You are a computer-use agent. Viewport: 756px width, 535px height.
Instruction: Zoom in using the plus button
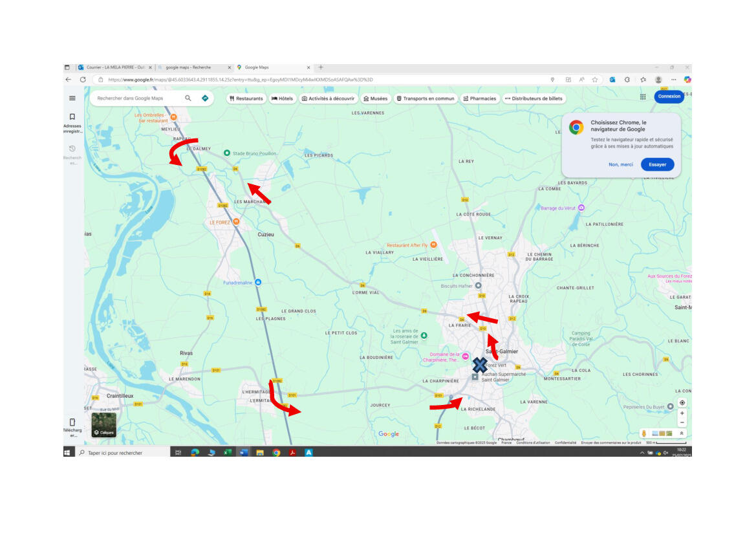682,413
